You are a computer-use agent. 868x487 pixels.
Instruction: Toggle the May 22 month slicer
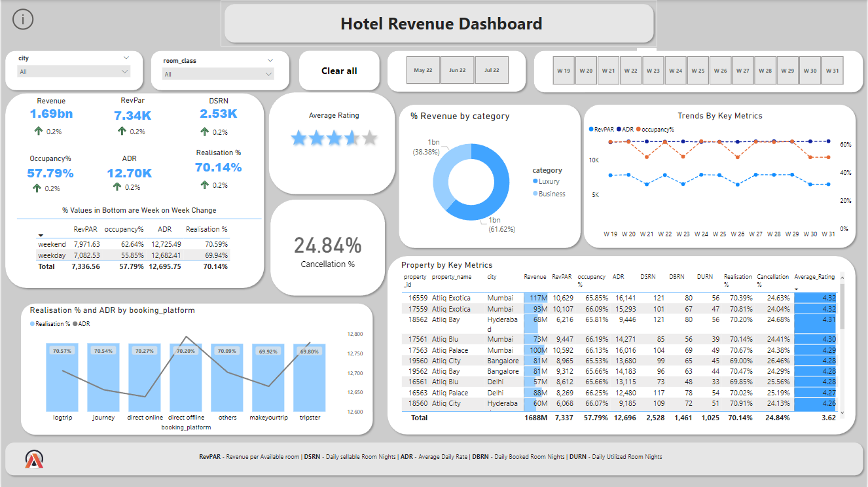tap(423, 71)
